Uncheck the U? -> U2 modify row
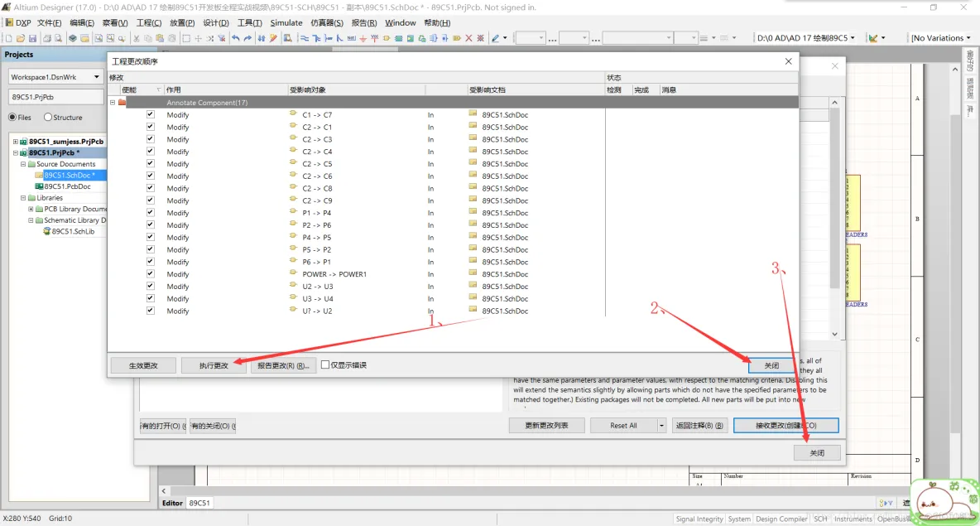This screenshot has height=526, width=980. tap(150, 311)
